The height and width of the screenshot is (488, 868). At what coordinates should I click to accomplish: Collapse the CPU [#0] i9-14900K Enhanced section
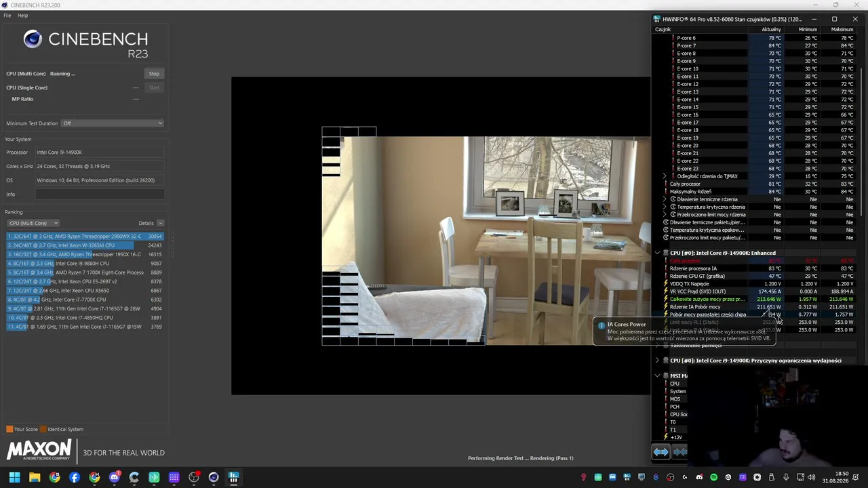tap(656, 253)
